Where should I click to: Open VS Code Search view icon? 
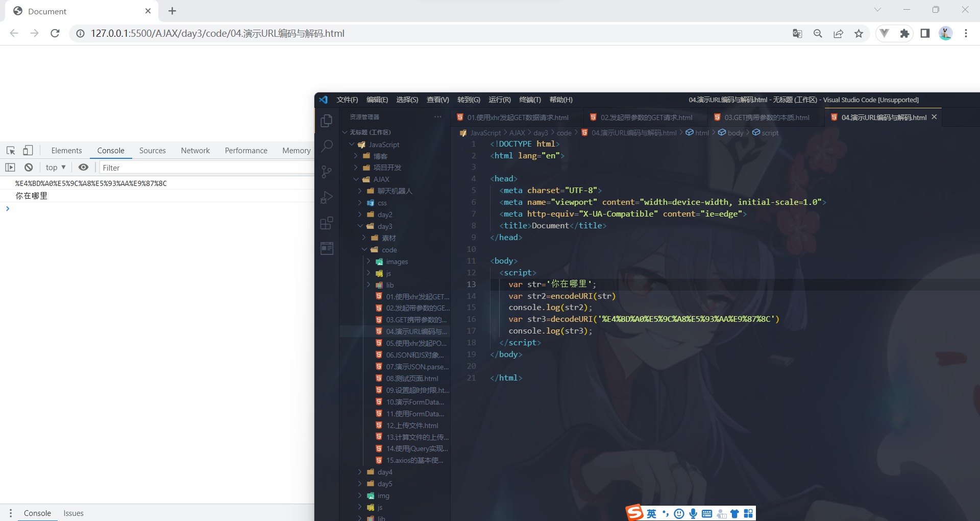(x=327, y=146)
